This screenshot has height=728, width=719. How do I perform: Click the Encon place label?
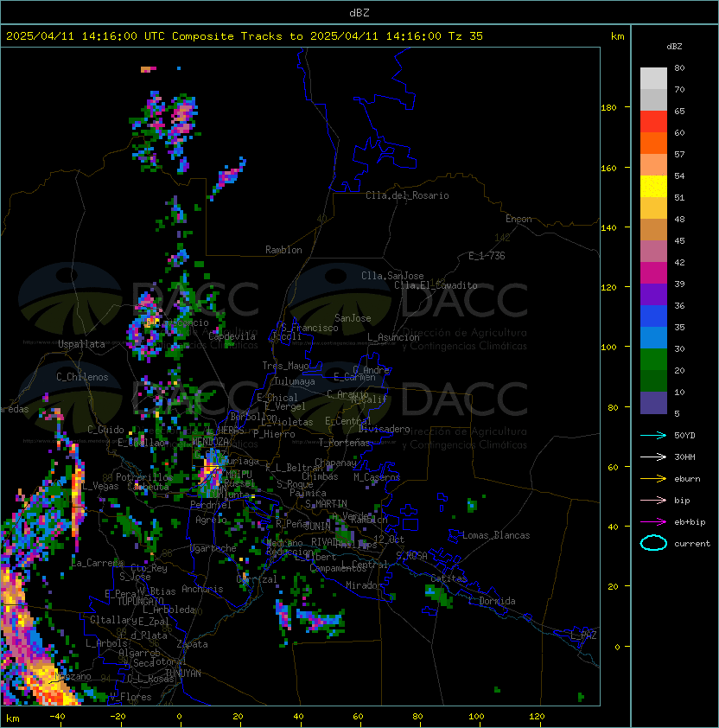coord(519,219)
